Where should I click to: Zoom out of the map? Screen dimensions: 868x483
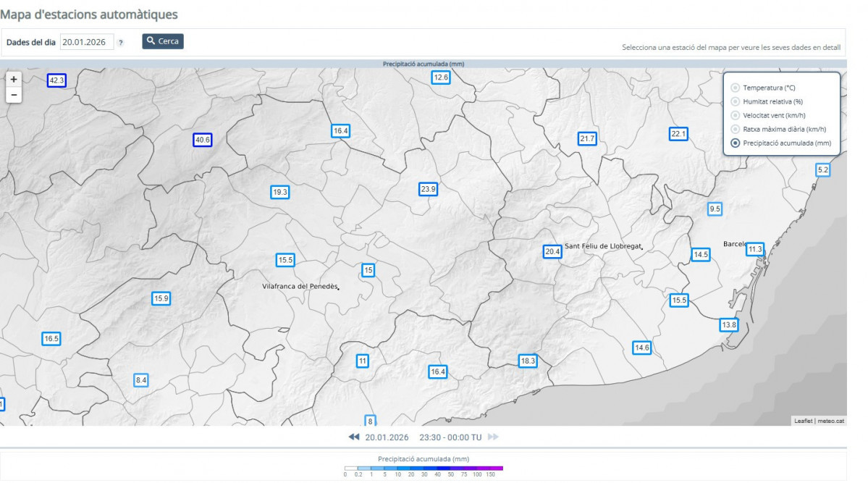click(x=14, y=95)
